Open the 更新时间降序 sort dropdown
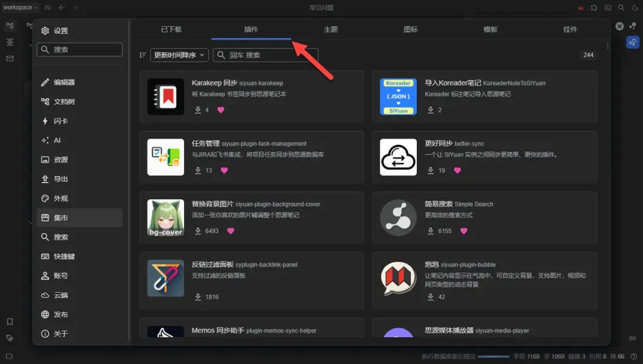643x364 pixels. (179, 55)
